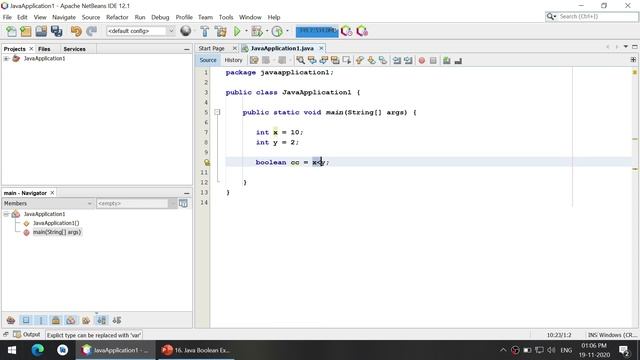Toggle Rectangular Selection icon
This screenshot has width=640, height=360.
[347, 60]
